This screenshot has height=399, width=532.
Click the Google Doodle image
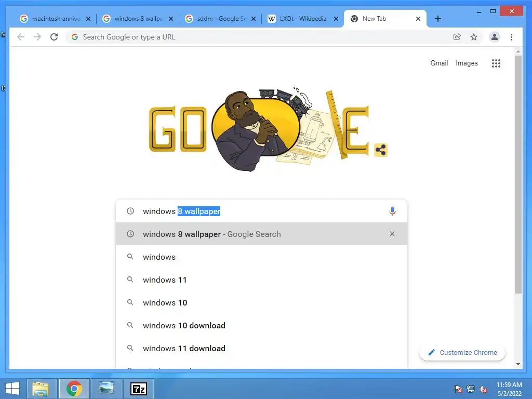(x=259, y=129)
